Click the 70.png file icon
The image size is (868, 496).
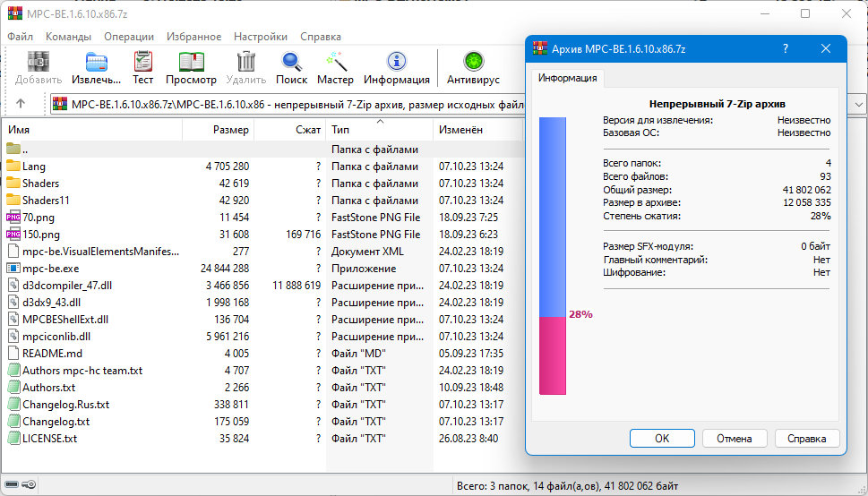point(13,217)
